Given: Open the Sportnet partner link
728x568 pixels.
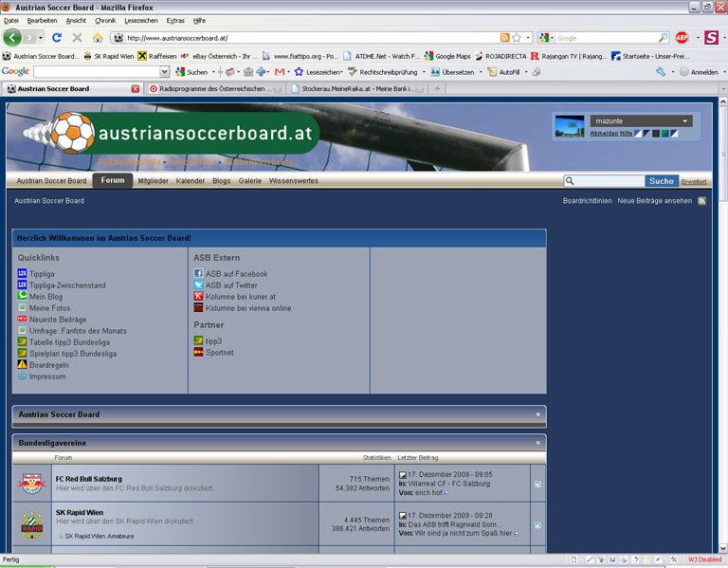Looking at the screenshot, I should (220, 353).
